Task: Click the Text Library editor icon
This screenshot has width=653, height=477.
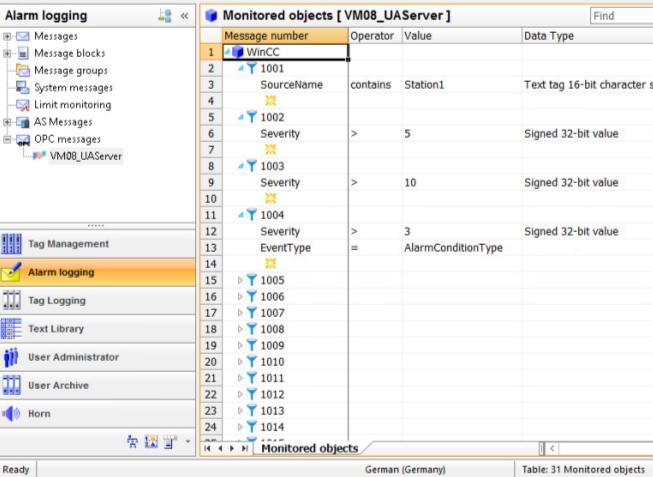Action: [x=11, y=329]
